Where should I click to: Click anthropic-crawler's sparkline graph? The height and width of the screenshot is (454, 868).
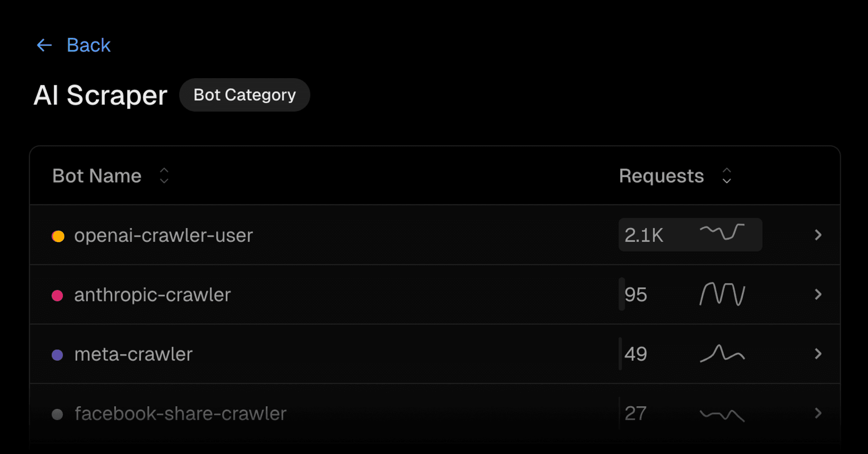[x=722, y=294]
